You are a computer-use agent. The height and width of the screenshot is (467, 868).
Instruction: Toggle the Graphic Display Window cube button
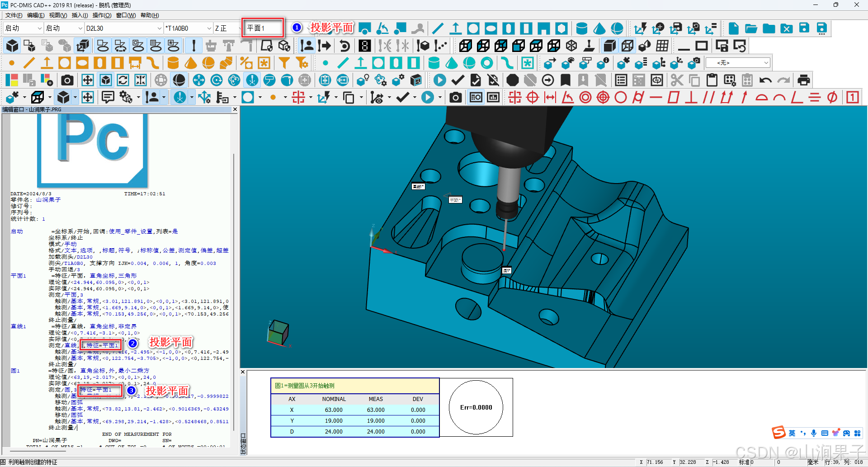tap(12, 46)
